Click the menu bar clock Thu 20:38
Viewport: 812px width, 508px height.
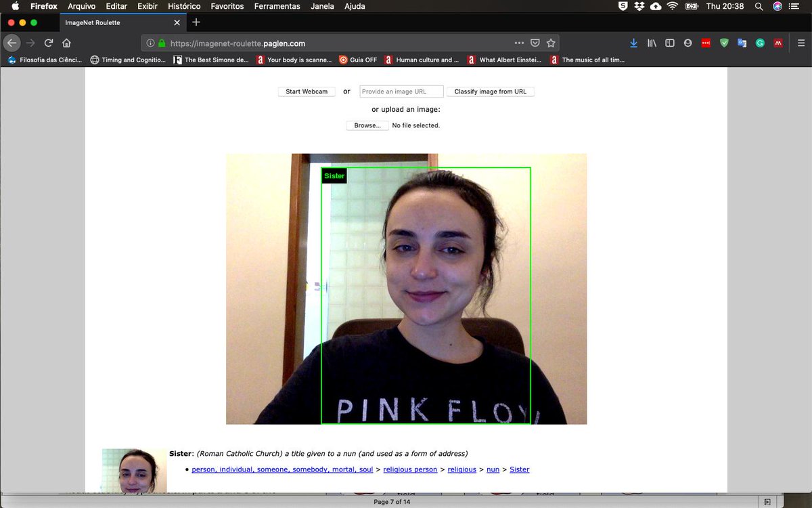[x=725, y=6]
